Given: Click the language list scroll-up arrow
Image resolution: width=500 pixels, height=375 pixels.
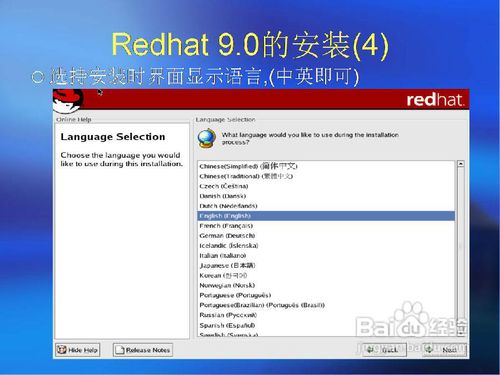Looking at the screenshot, I should pos(461,164).
